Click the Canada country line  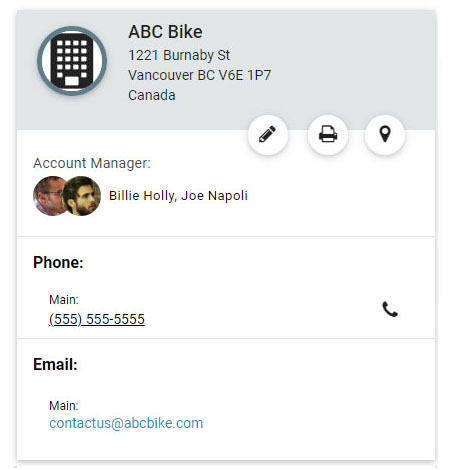(152, 95)
